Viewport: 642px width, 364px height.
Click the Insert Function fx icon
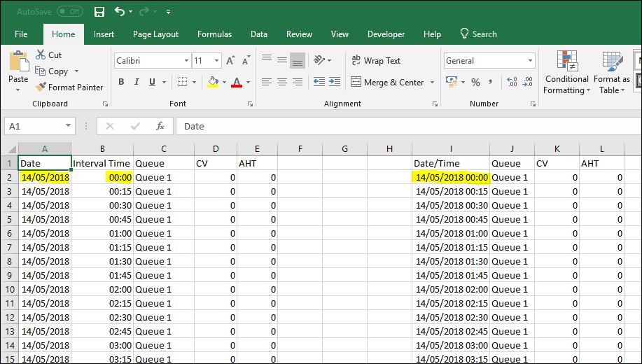[x=160, y=126]
